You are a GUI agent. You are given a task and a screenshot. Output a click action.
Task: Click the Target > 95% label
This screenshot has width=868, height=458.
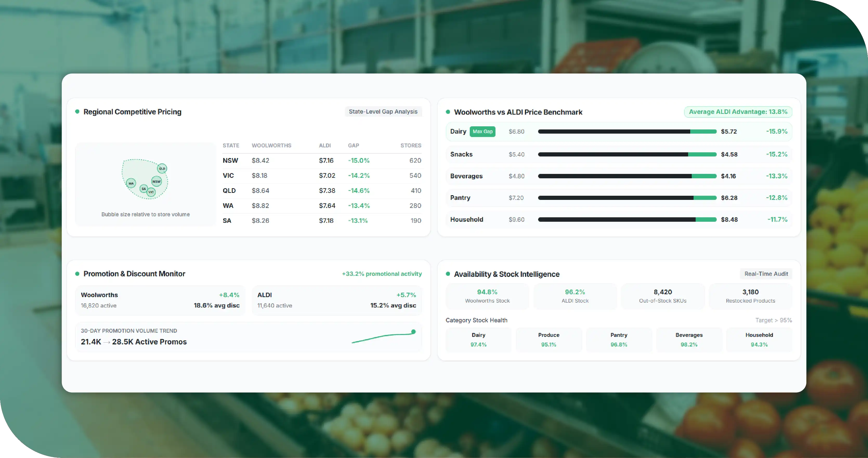click(774, 320)
